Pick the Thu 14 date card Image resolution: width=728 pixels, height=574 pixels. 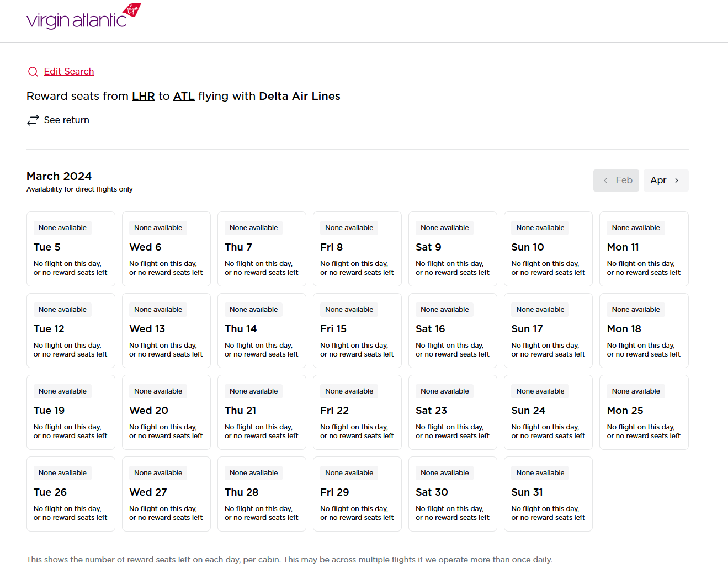(262, 331)
